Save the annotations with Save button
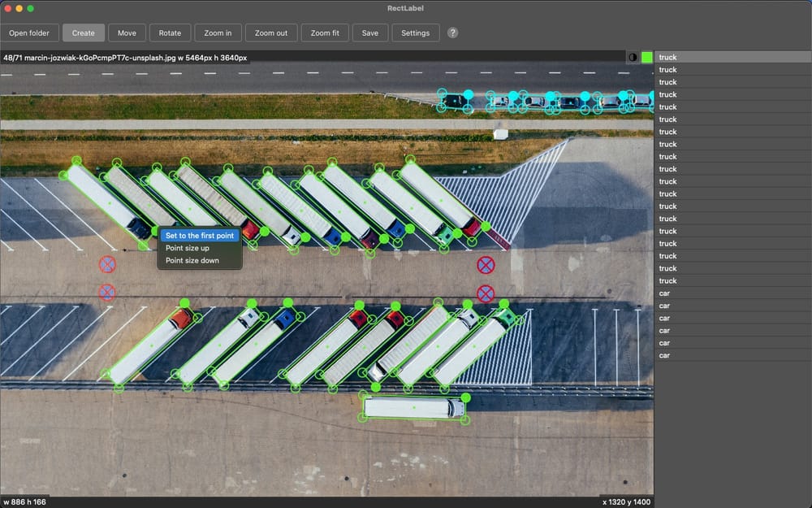 coord(369,33)
